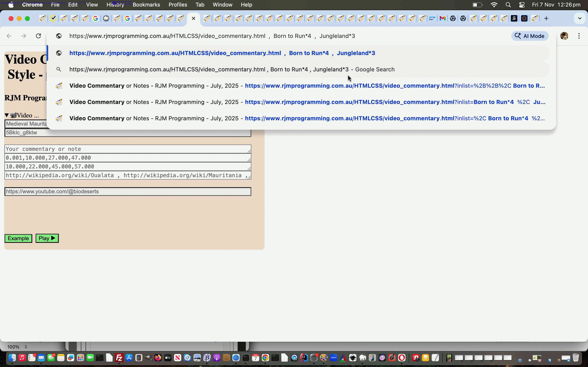Collapse the Video disclosure triangle
Image resolution: width=588 pixels, height=367 pixels.
click(x=6, y=115)
